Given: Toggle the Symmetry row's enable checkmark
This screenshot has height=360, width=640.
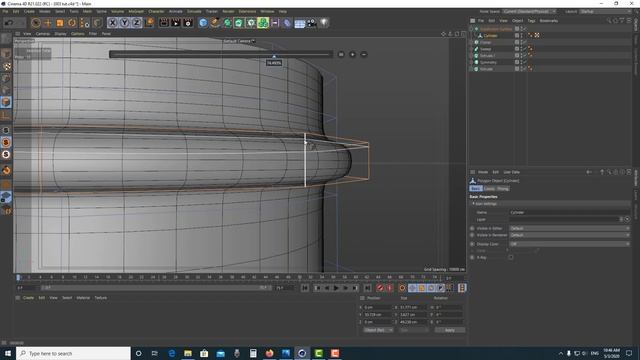Looking at the screenshot, I should (525, 62).
